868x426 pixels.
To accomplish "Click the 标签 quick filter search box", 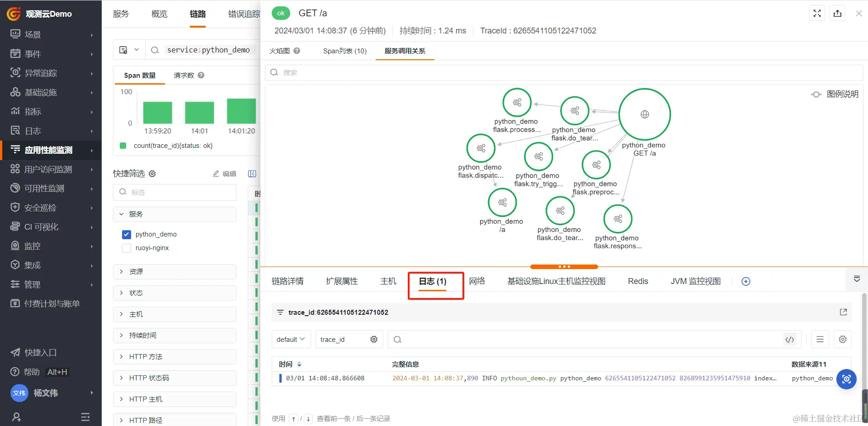I will (x=175, y=192).
